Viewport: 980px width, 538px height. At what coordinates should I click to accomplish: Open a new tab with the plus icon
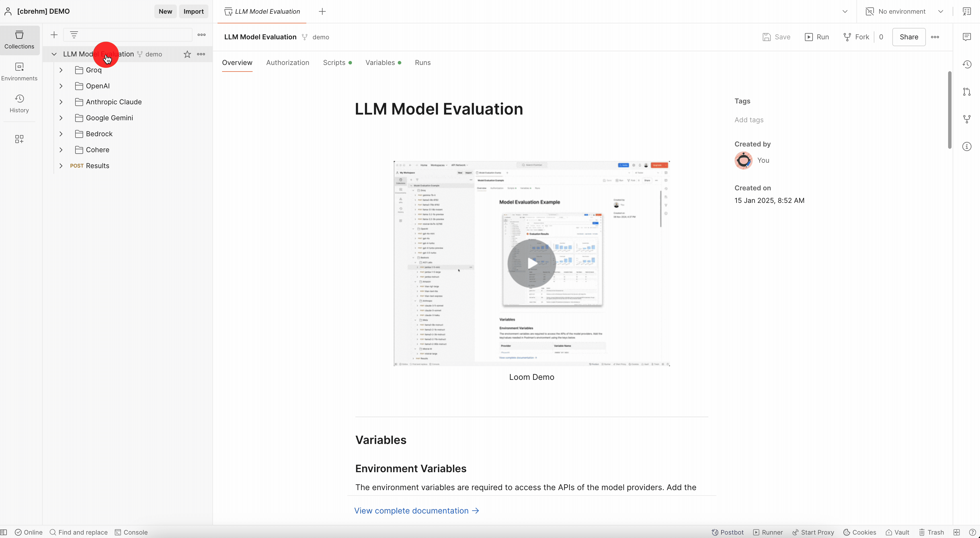[x=322, y=11]
